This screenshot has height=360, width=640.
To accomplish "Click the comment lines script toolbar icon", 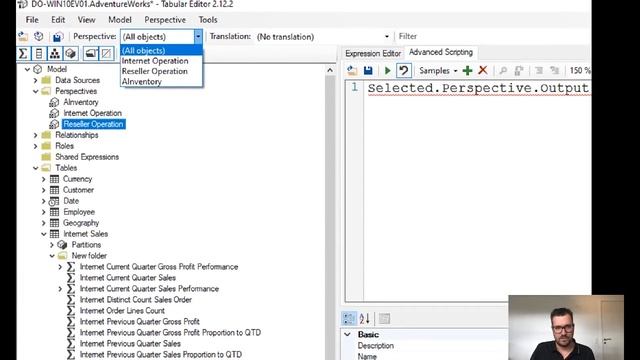I will click(539, 71).
